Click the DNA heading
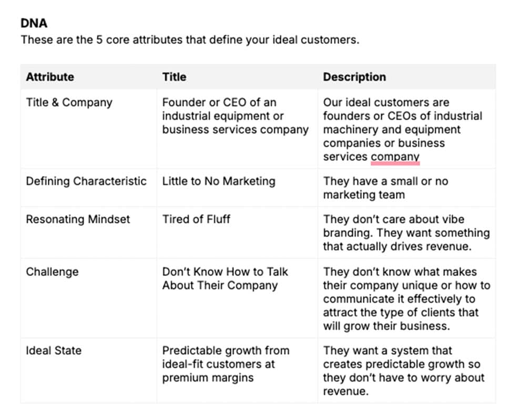510x420 pixels. (x=33, y=23)
